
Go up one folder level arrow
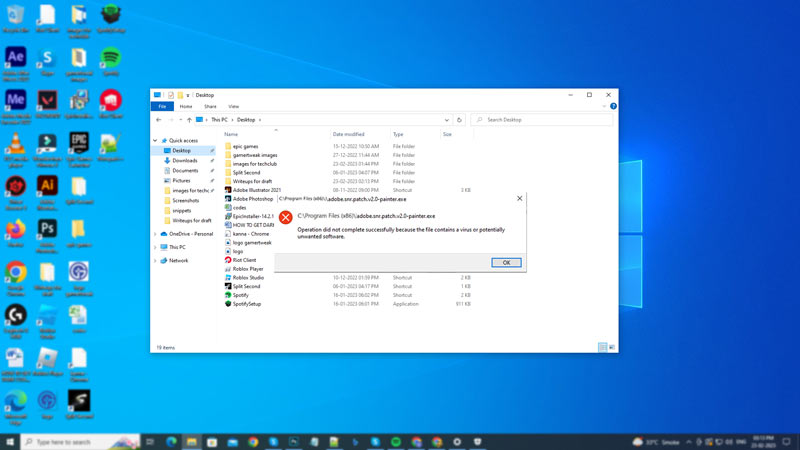tap(189, 120)
